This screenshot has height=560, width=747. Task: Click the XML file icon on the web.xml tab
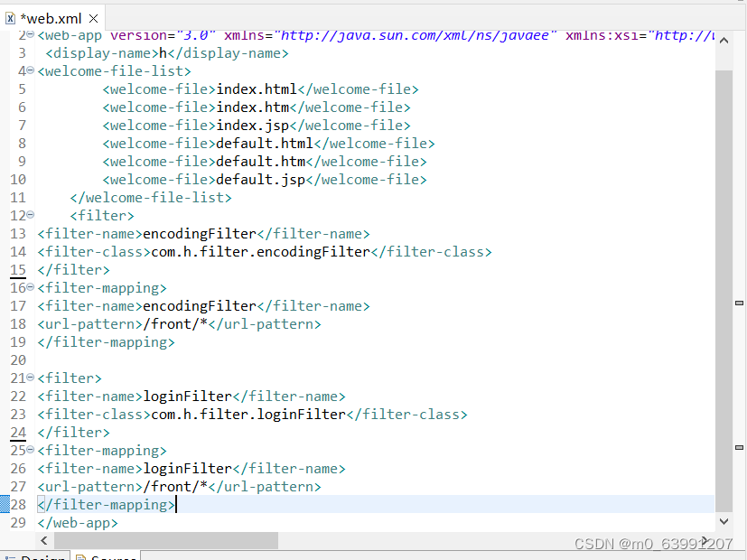[9, 15]
